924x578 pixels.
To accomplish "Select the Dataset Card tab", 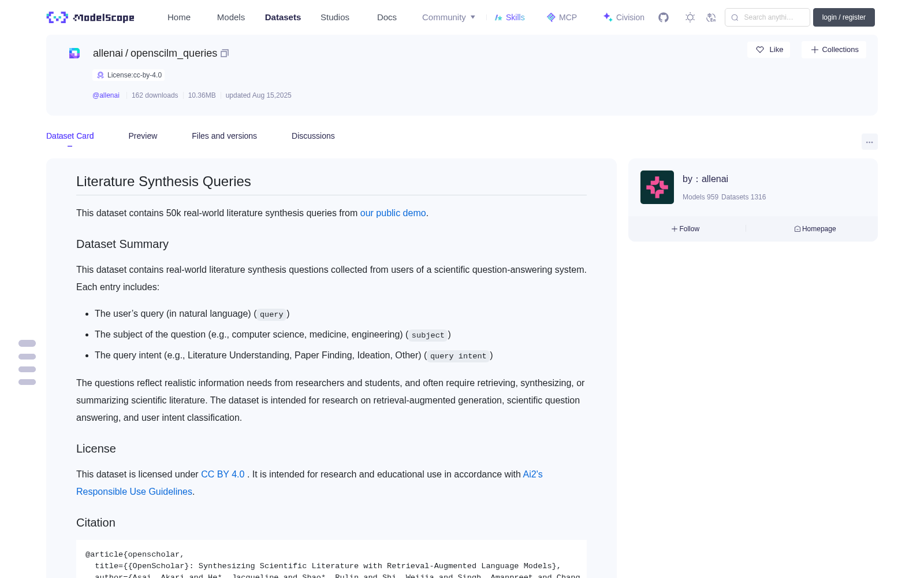I will [70, 136].
